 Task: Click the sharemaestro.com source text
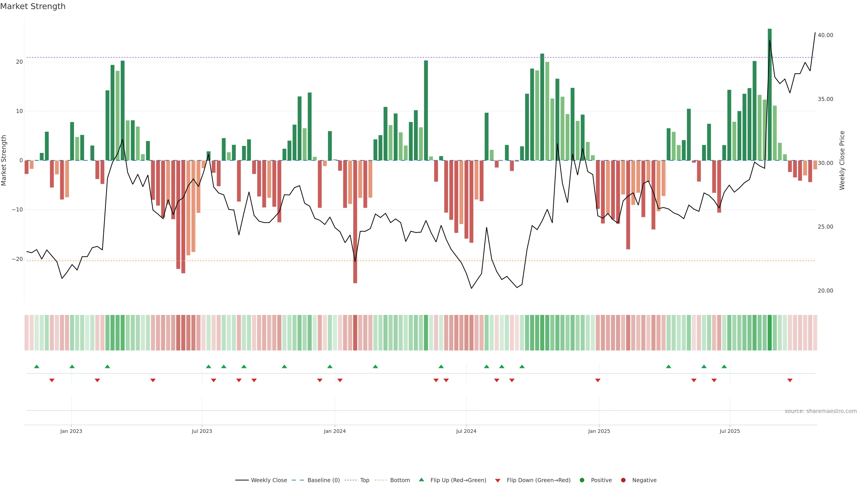click(821, 411)
